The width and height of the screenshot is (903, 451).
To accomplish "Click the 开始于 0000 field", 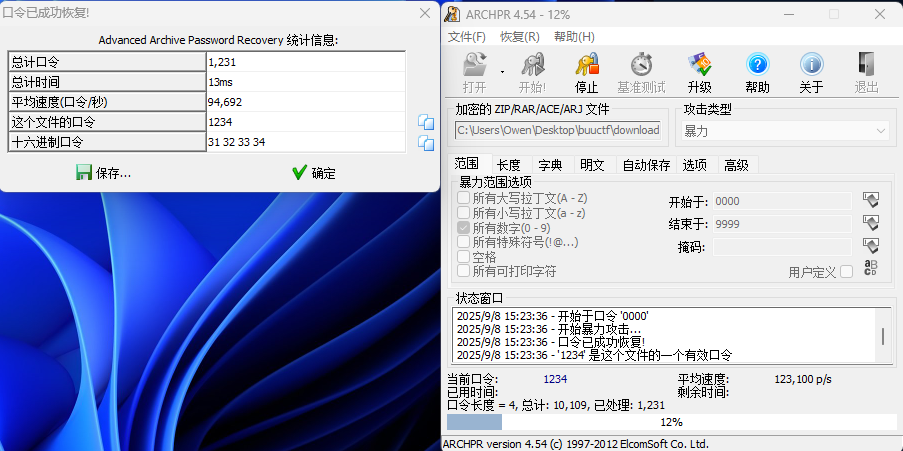I will point(782,201).
